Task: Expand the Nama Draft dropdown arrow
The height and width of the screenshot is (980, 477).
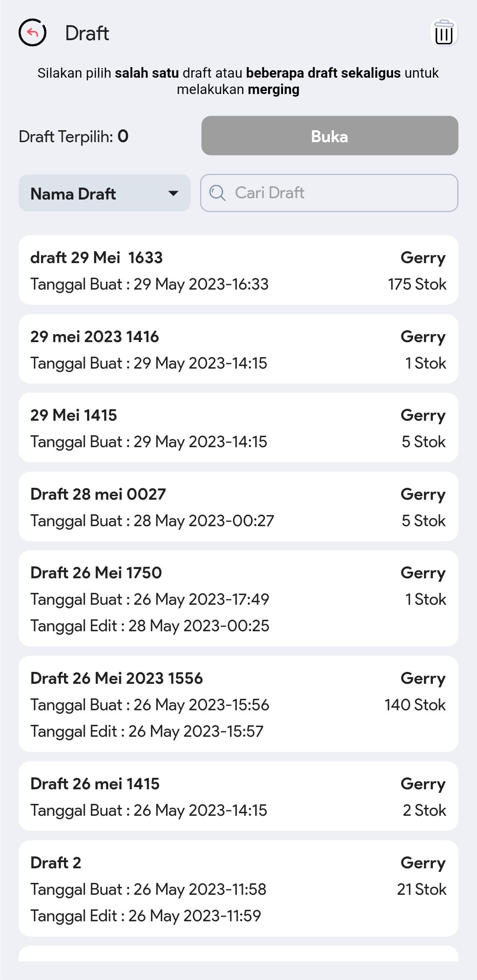Action: (x=174, y=193)
